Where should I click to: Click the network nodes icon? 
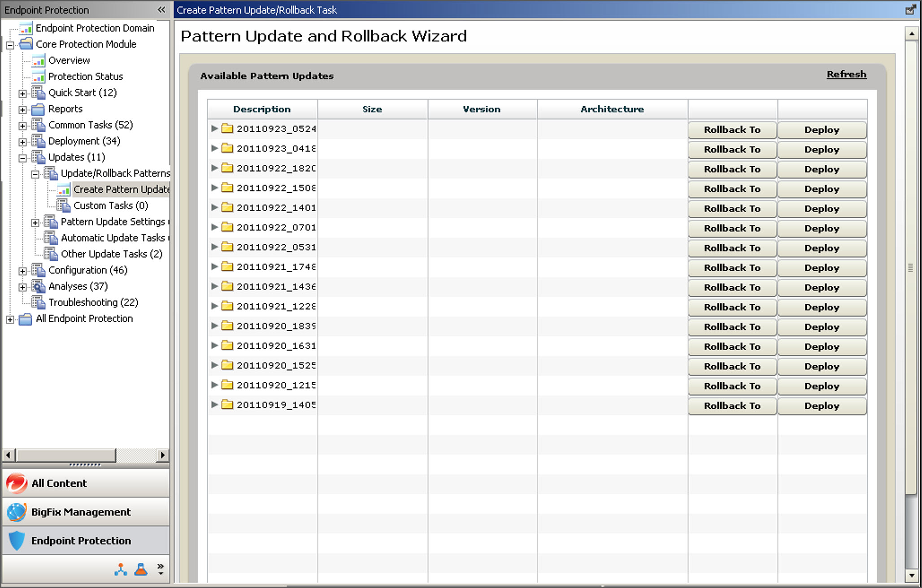click(120, 569)
